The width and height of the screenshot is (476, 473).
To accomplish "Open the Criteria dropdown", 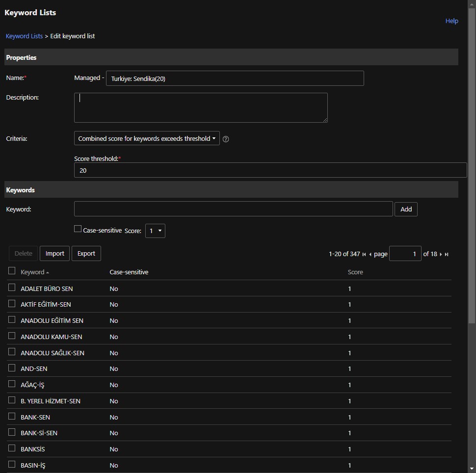I will [147, 139].
